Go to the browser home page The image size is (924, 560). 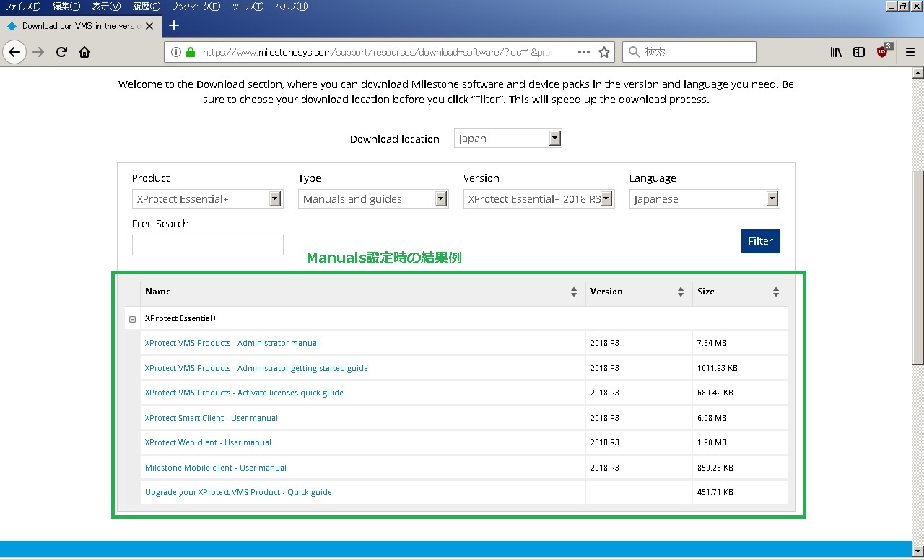(x=84, y=52)
